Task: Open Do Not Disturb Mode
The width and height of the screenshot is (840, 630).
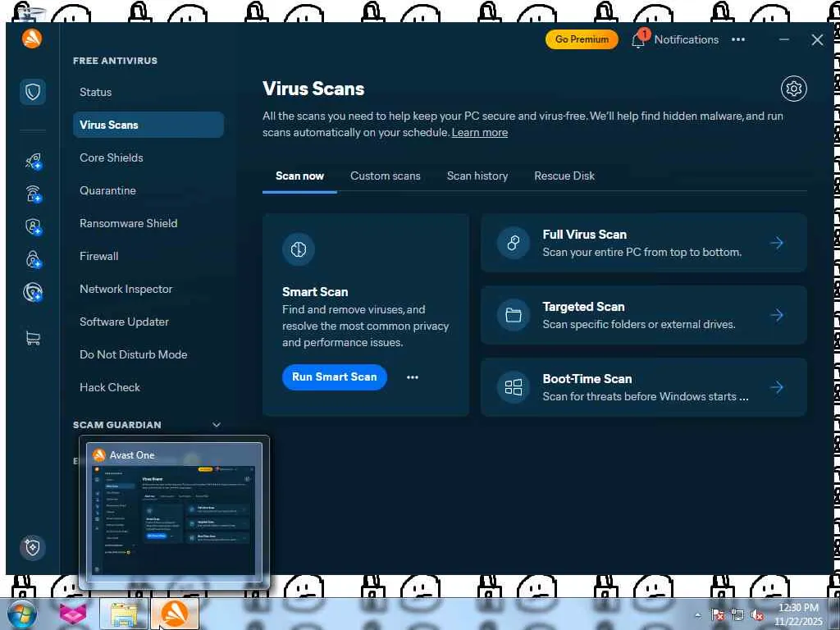Action: coord(148,354)
